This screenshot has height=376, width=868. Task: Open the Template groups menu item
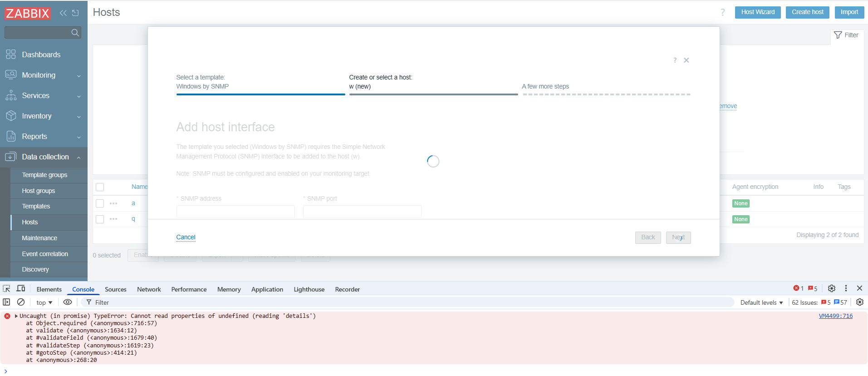44,175
